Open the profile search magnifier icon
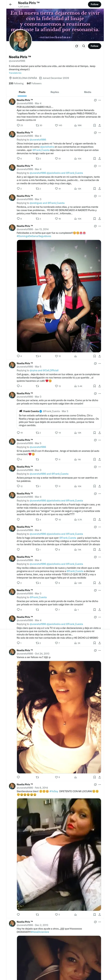This screenshot has height=980, width=110. [x=83, y=46]
